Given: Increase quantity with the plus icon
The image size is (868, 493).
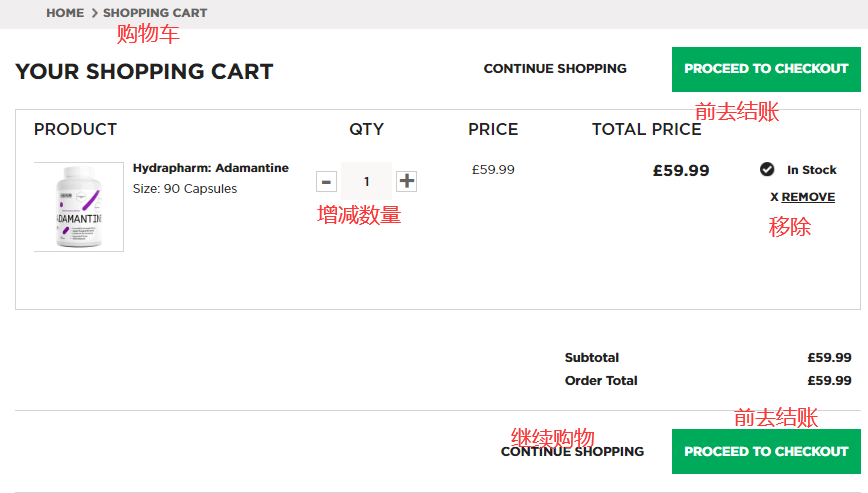Looking at the screenshot, I should click(406, 181).
